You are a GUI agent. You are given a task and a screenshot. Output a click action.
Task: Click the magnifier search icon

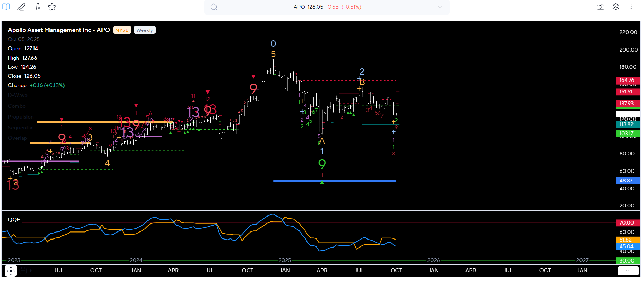pyautogui.click(x=214, y=7)
